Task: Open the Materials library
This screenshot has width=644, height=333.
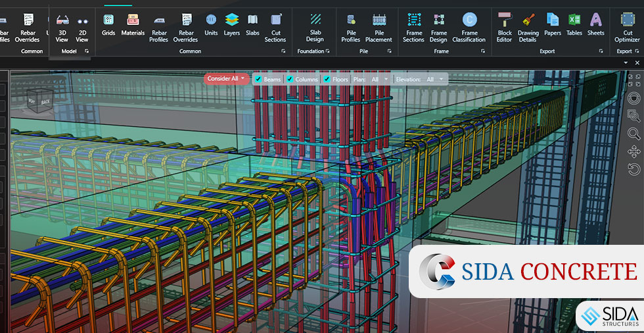Action: [133, 25]
